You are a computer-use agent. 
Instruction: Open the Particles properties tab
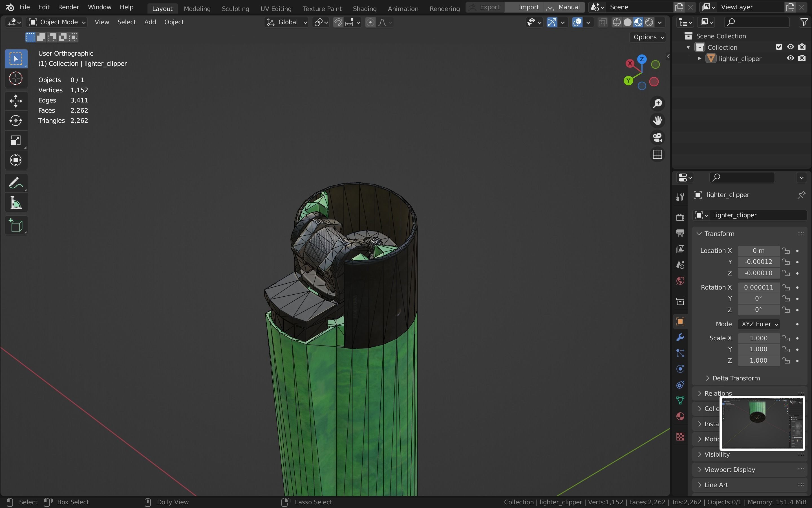tap(680, 353)
